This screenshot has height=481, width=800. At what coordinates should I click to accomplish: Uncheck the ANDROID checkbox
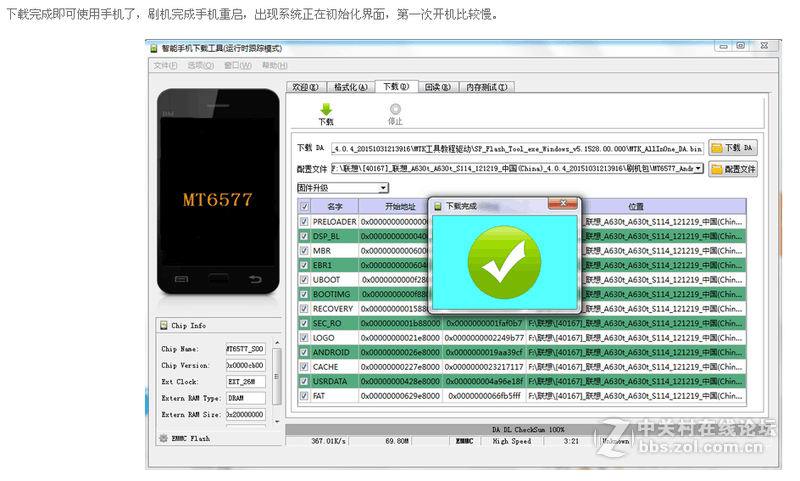click(305, 352)
